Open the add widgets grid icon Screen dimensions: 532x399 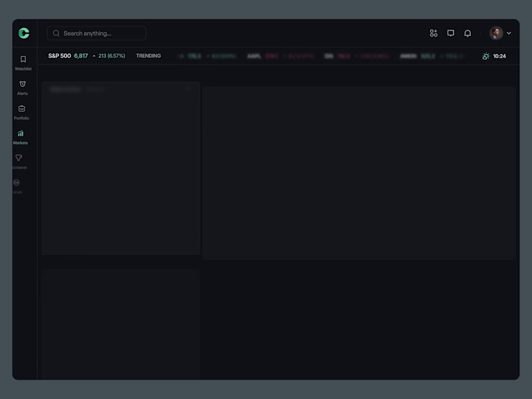point(434,33)
